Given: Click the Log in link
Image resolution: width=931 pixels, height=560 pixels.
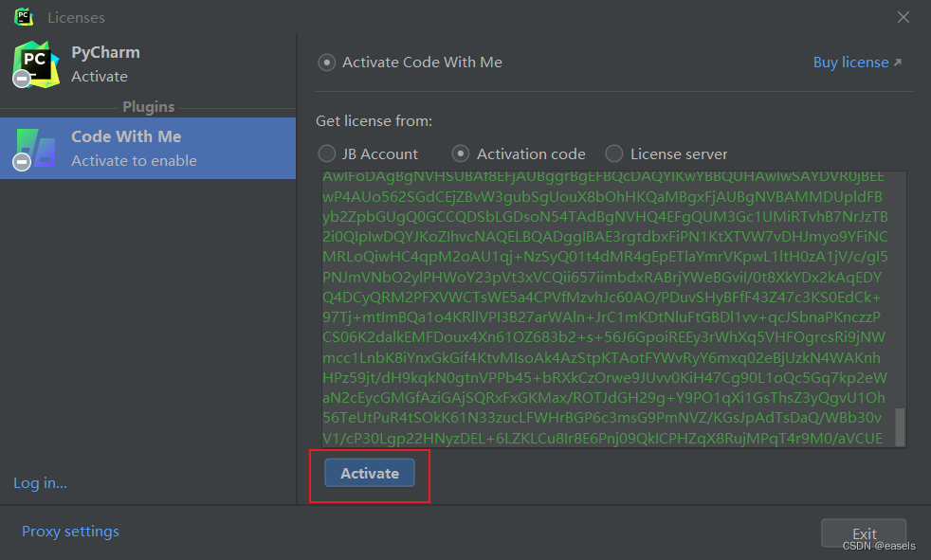Looking at the screenshot, I should pos(40,482).
